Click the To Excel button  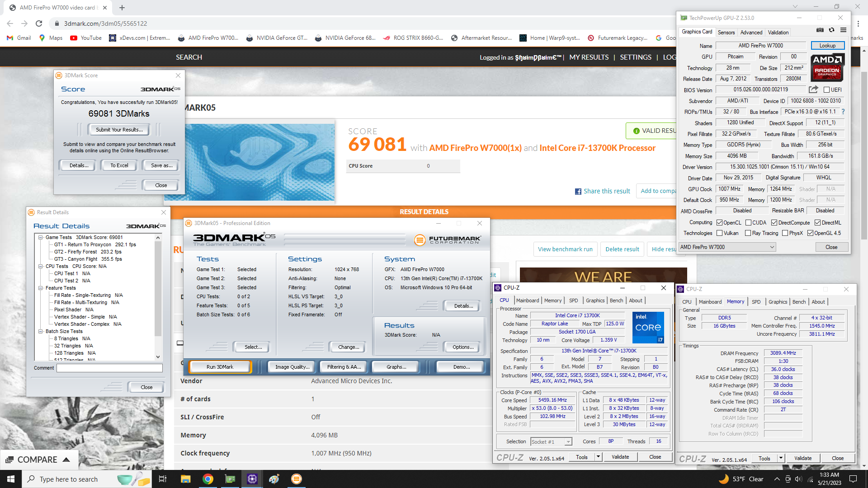(x=119, y=165)
